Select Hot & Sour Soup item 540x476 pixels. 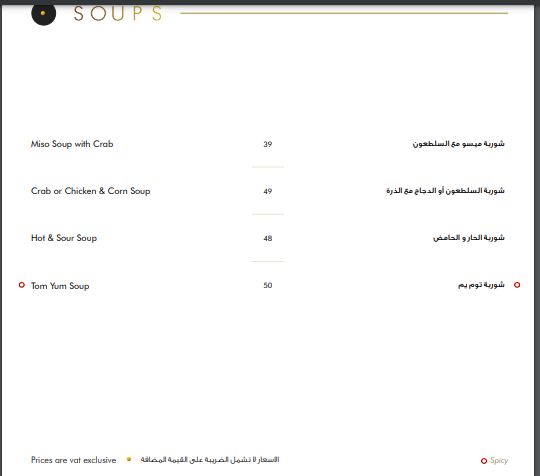tap(64, 238)
